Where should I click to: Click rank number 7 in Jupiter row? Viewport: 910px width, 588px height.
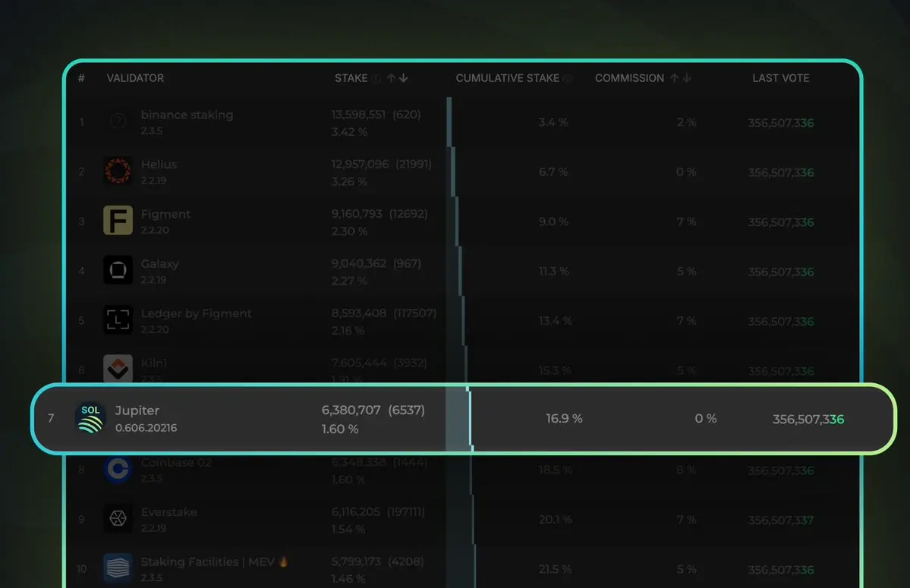51,418
